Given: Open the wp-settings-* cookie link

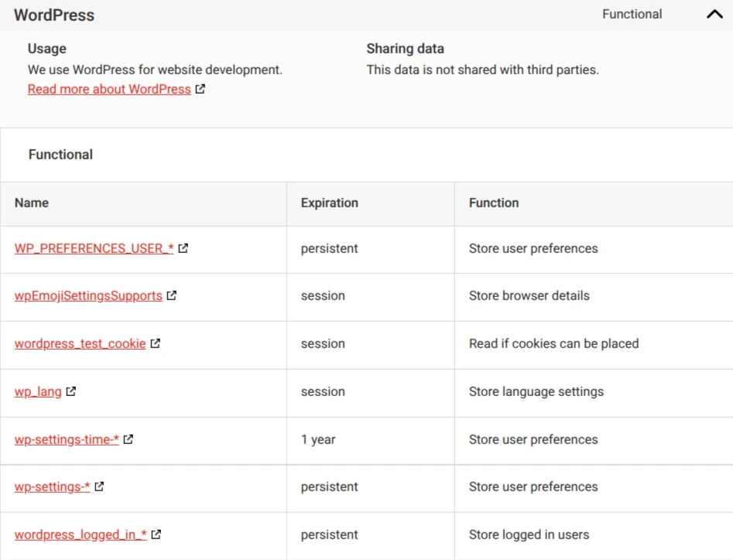Looking at the screenshot, I should (52, 487).
